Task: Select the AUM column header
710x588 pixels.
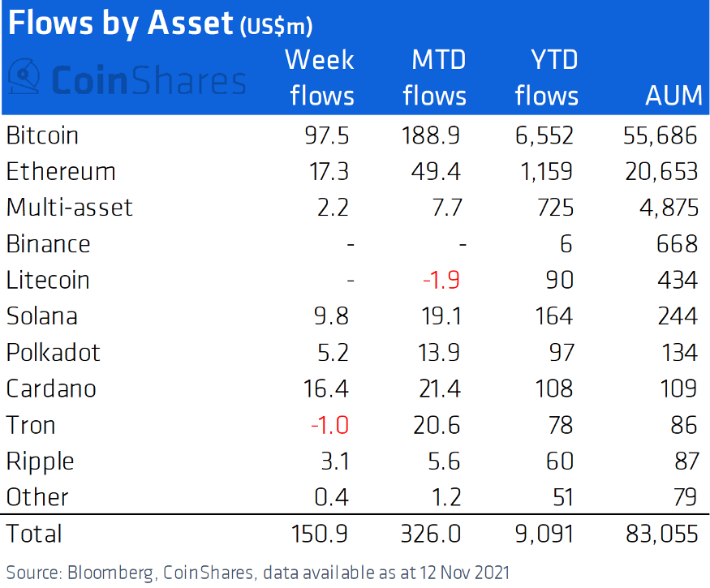Action: click(x=673, y=96)
